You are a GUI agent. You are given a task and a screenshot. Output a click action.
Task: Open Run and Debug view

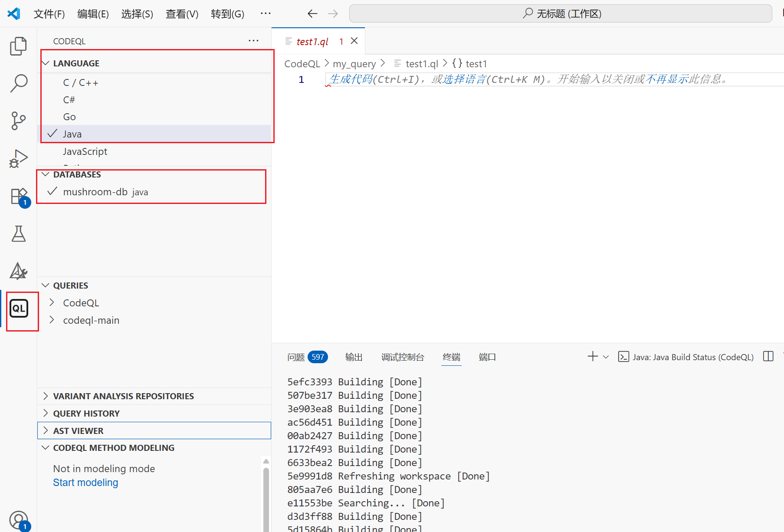[x=18, y=158]
